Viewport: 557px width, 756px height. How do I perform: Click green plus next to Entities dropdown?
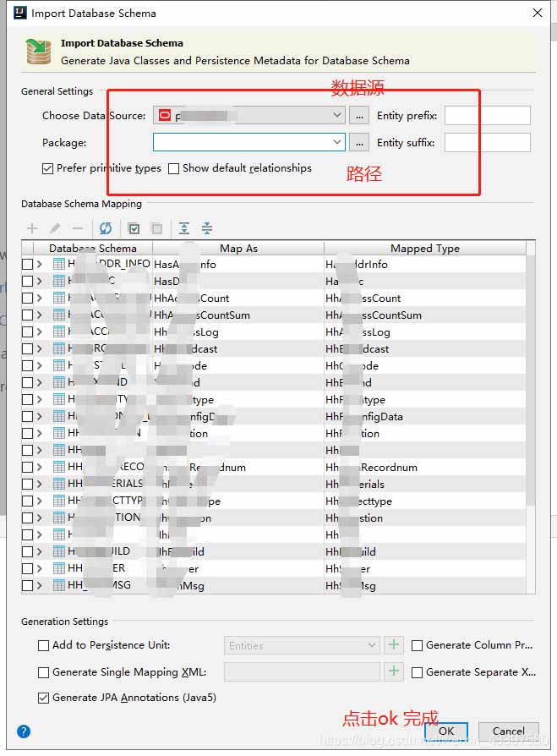tap(394, 644)
